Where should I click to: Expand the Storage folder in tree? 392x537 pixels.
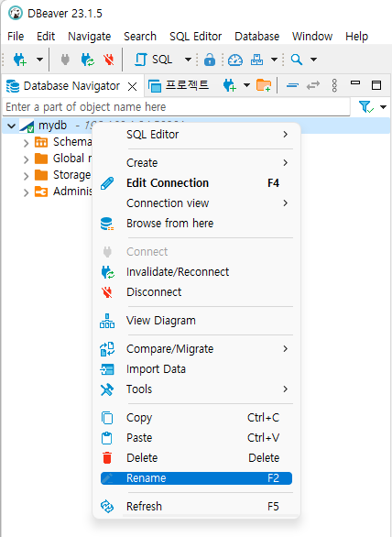click(x=26, y=176)
